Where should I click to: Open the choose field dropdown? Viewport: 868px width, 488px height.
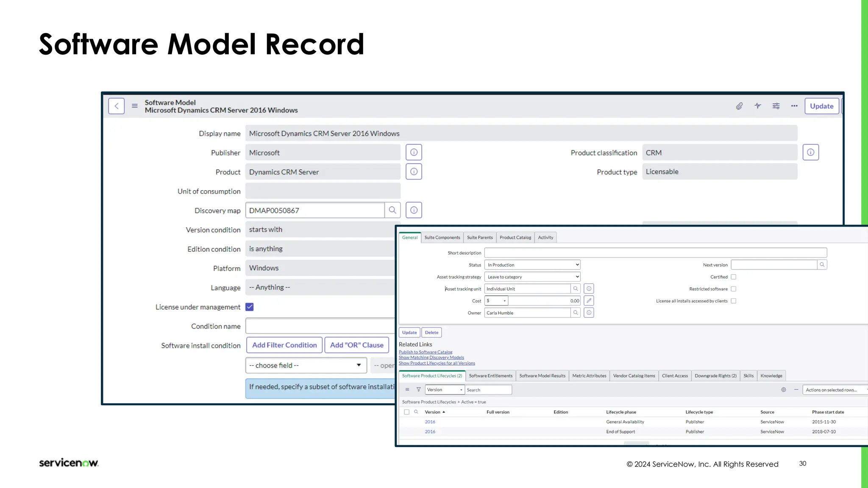(306, 365)
